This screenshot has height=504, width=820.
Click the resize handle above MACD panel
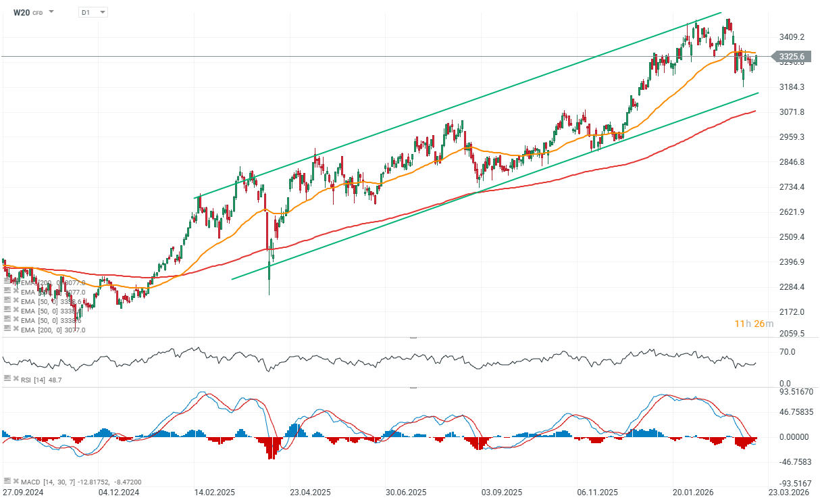(x=413, y=388)
